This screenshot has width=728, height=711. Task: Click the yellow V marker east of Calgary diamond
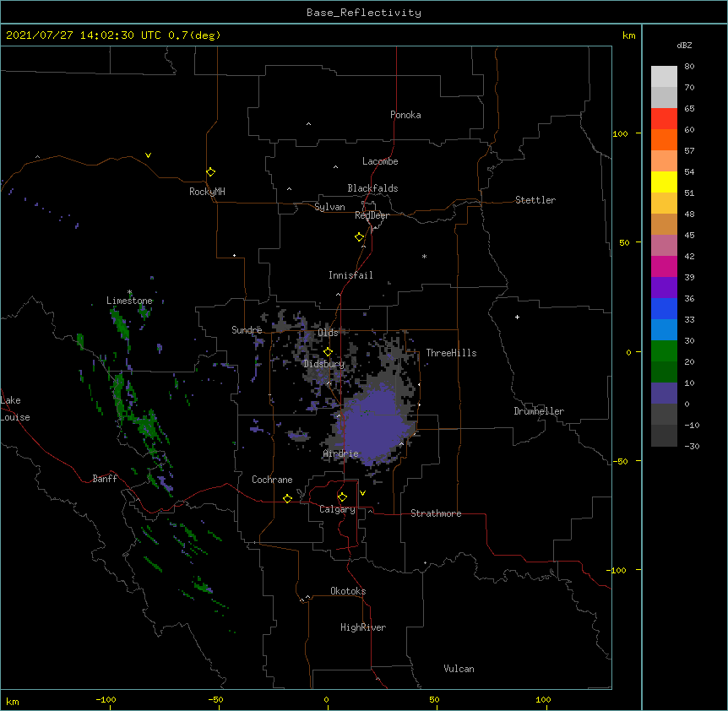pos(362,493)
